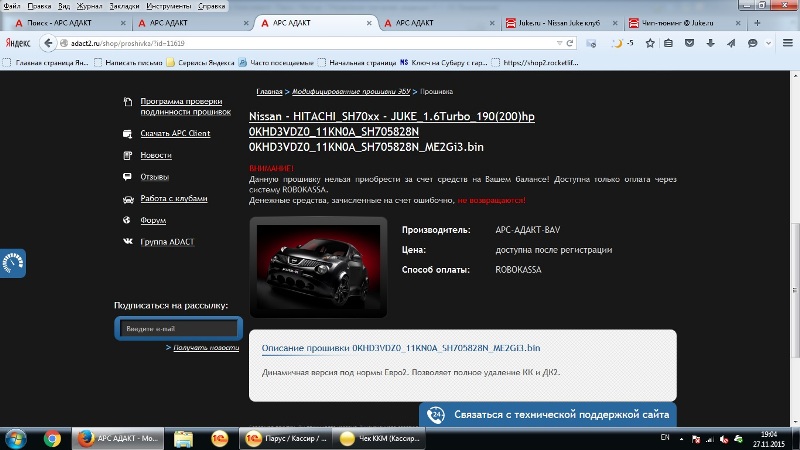Screen dimensions: 800x450
Task: Click the newspaper icon beside Новости
Action: coord(128,155)
